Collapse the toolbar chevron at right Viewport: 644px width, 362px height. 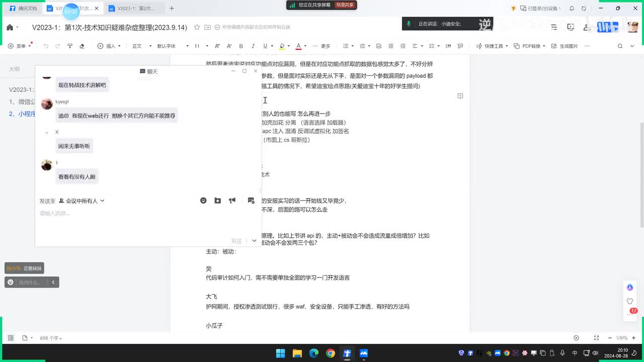click(x=633, y=46)
